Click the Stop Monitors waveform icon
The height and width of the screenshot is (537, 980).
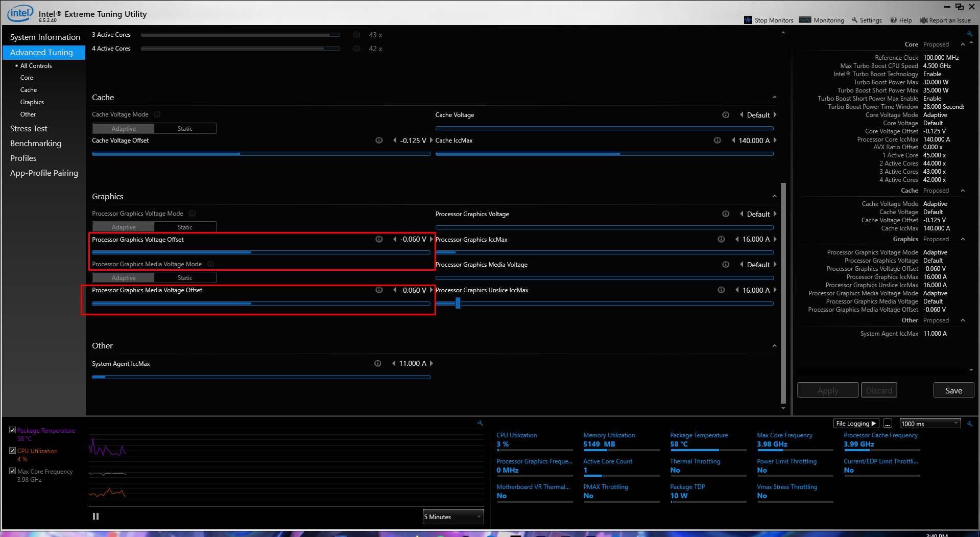pyautogui.click(x=748, y=20)
